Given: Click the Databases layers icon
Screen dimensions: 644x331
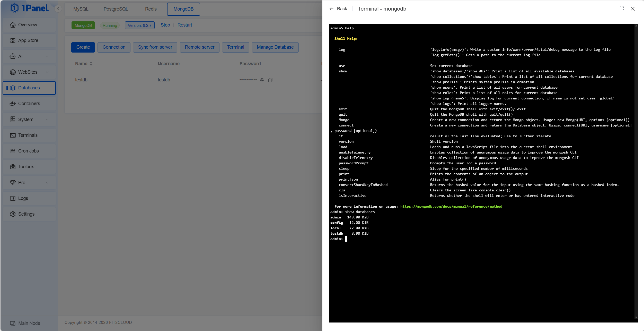Looking at the screenshot, I should click(x=13, y=88).
